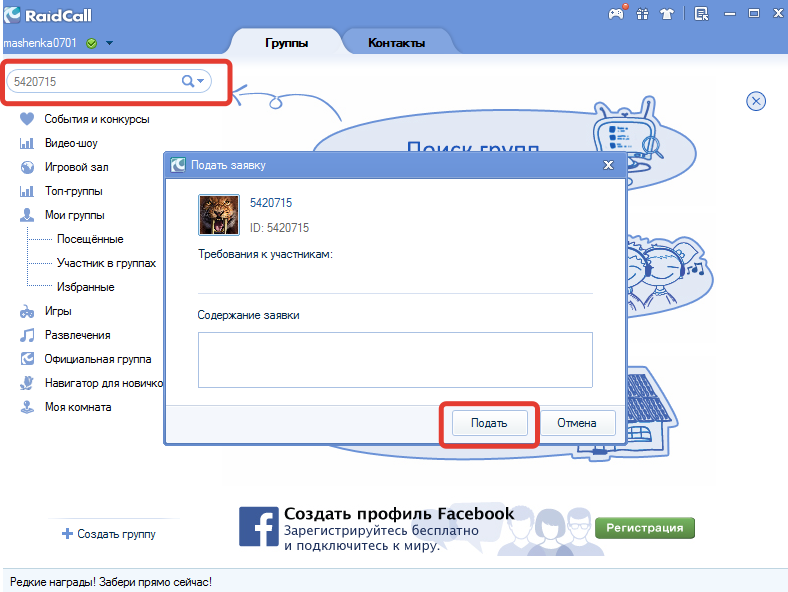The width and height of the screenshot is (788, 592).
Task: Click the magnifier search icon
Action: 187,81
